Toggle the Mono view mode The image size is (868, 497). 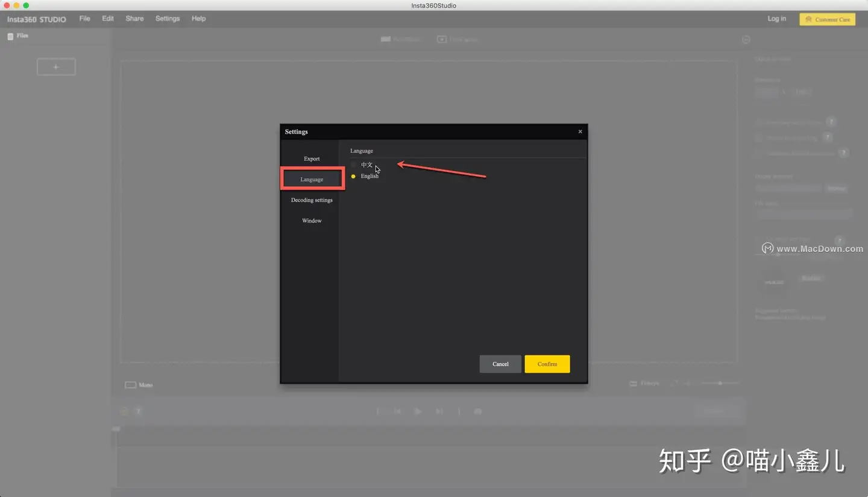139,385
